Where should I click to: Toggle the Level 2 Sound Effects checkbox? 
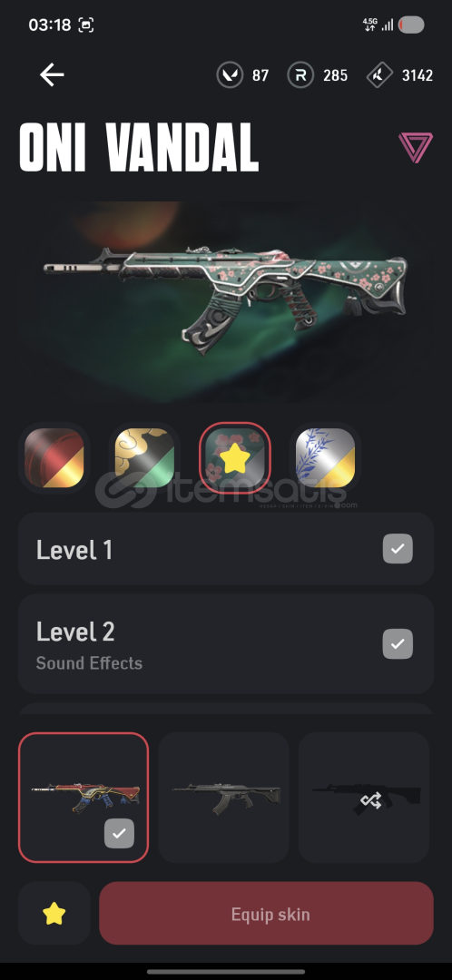398,643
